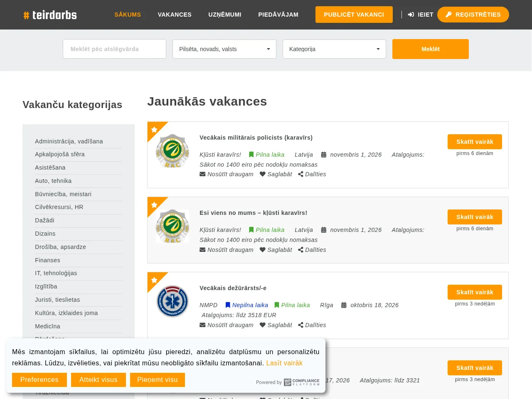Reject cookies with Atteikt visus

coord(99,380)
